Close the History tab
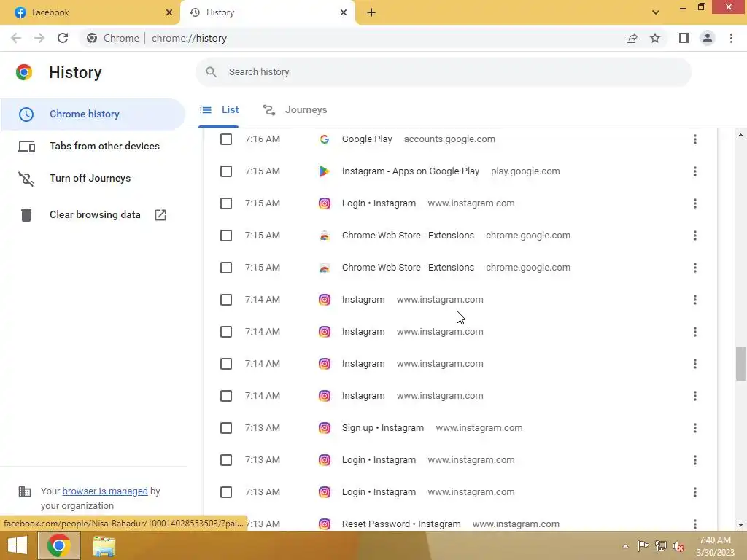This screenshot has height=560, width=747. (x=344, y=12)
